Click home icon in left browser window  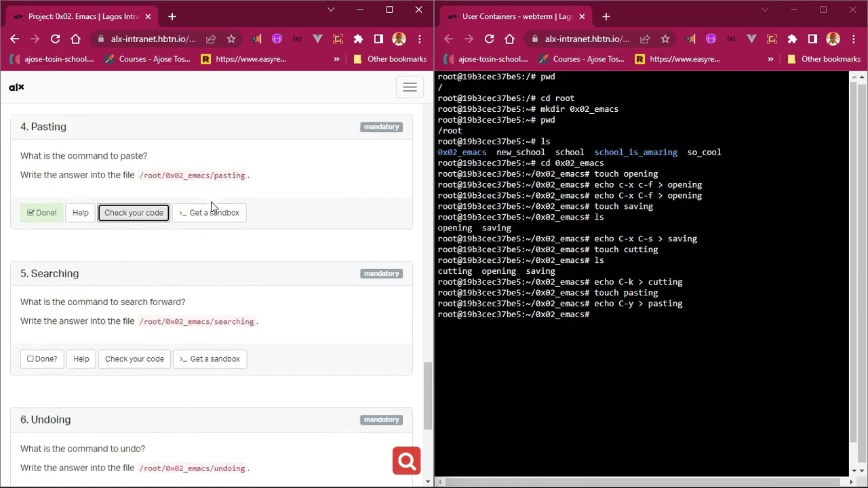click(75, 39)
